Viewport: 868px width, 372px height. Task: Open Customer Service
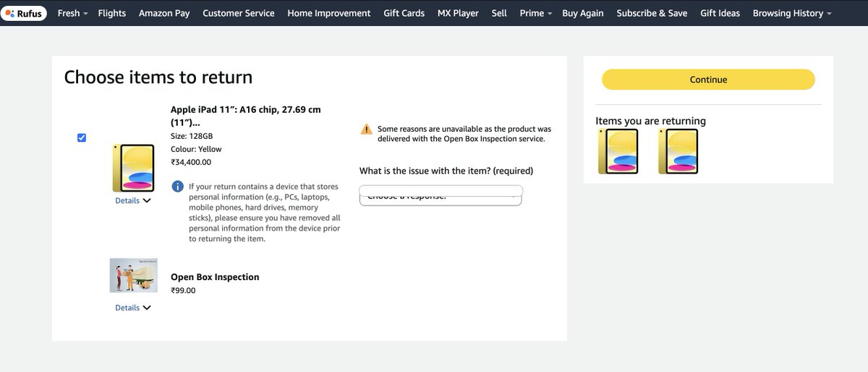(239, 13)
